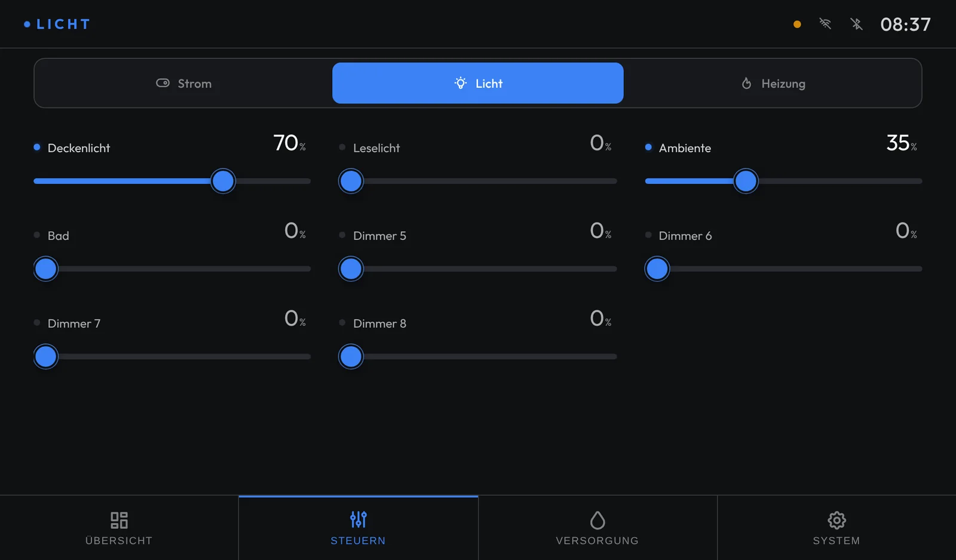Click the Leselicht label

point(376,148)
